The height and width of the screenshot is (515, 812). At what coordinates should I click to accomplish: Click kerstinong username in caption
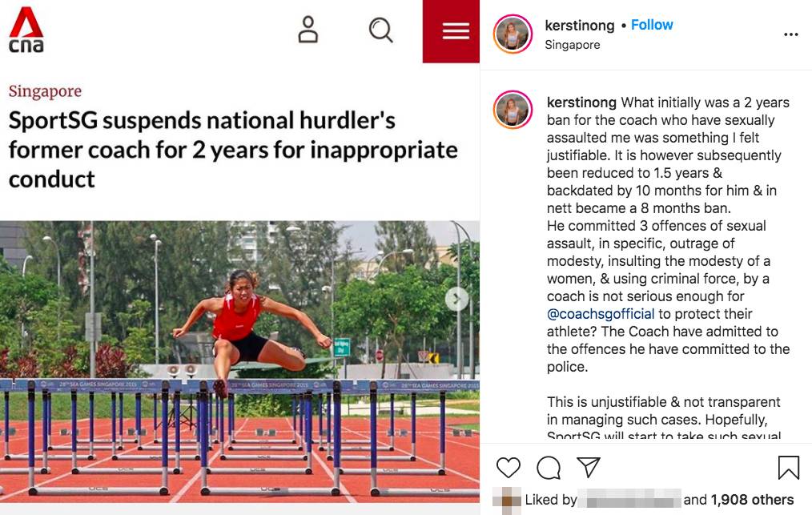[581, 103]
